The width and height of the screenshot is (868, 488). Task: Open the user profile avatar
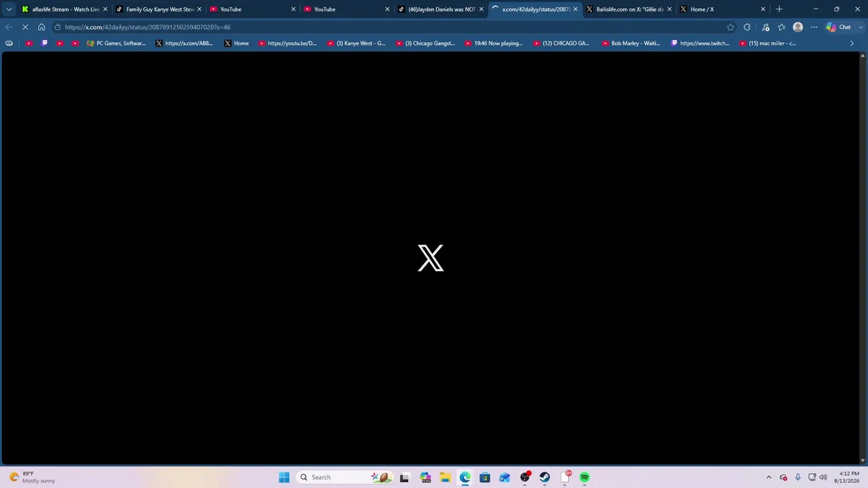point(797,27)
